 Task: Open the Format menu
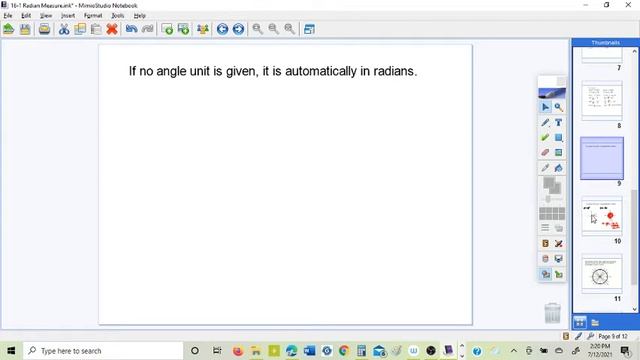point(93,16)
